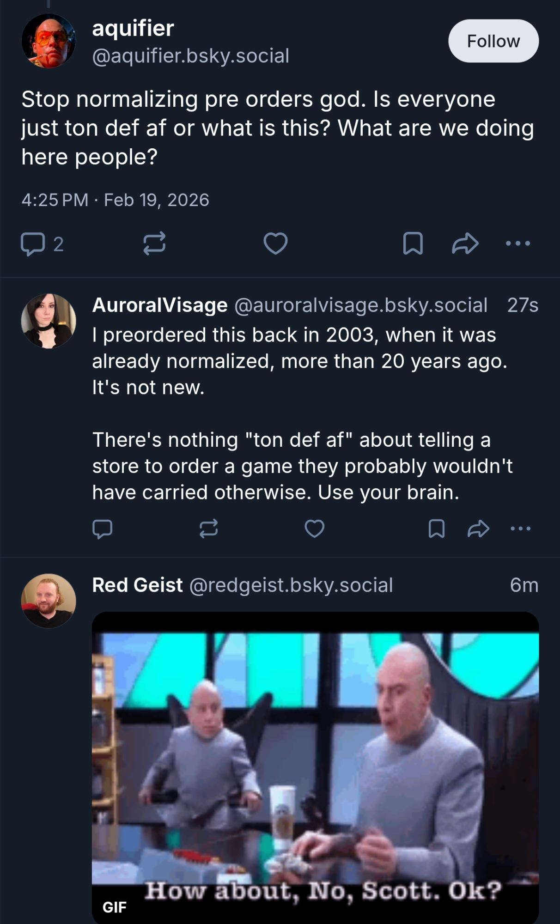Share aquifier's main post
Screen dimensions: 560x924
point(465,243)
